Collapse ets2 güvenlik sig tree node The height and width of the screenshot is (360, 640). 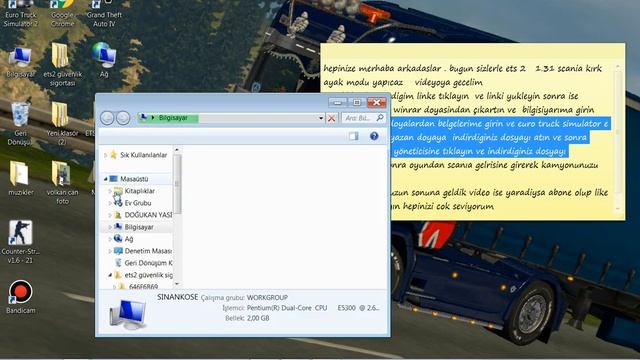coord(110,275)
